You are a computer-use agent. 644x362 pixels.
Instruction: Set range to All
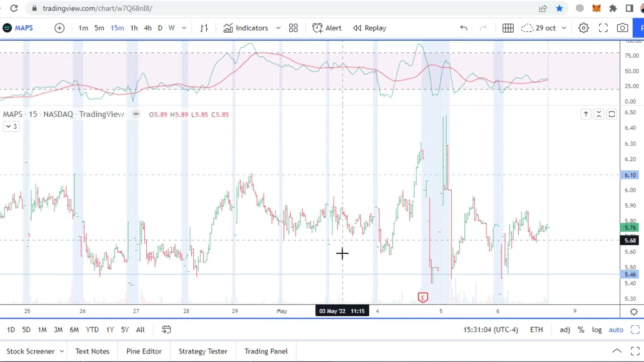(140, 330)
